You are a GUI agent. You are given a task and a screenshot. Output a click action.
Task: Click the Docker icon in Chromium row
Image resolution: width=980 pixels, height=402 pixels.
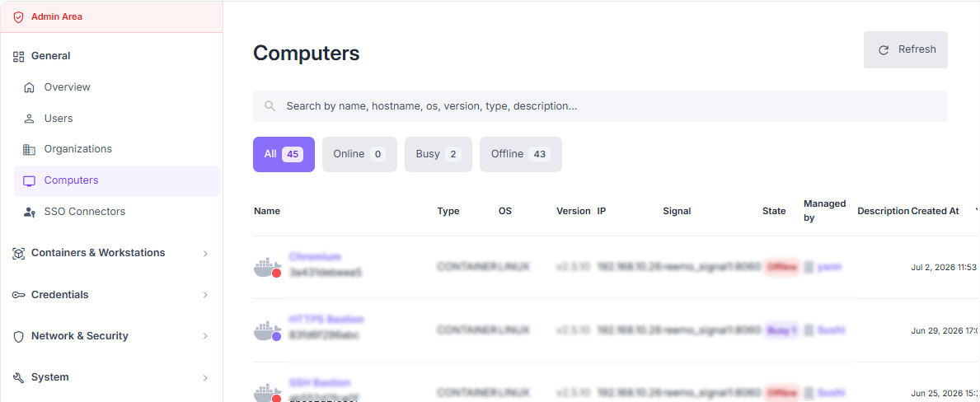click(268, 267)
